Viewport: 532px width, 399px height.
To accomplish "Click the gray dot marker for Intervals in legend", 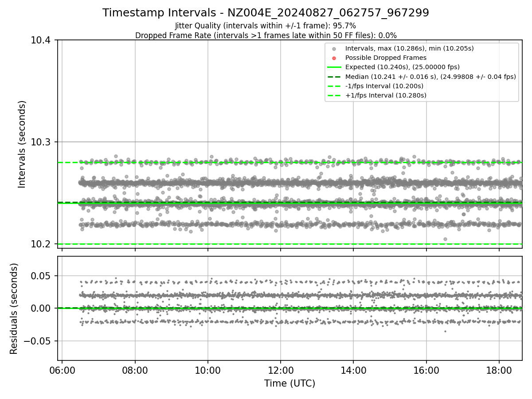I will (334, 49).
